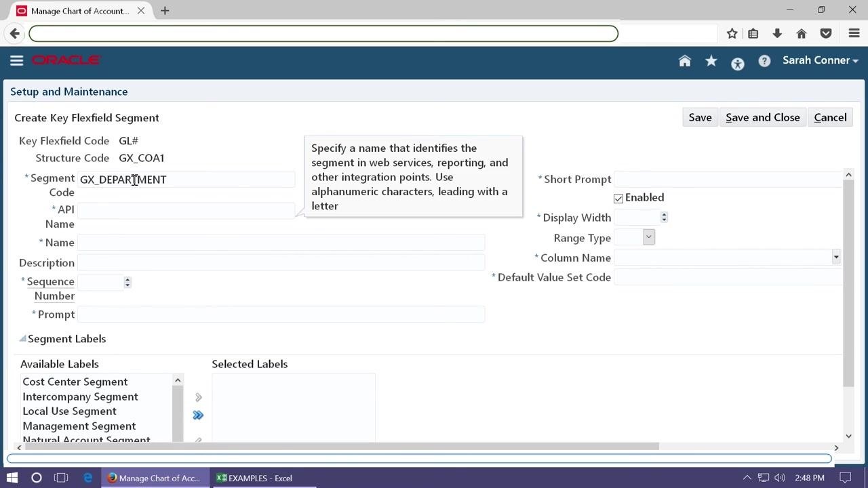Open Favorites star in Oracle header

[711, 61]
